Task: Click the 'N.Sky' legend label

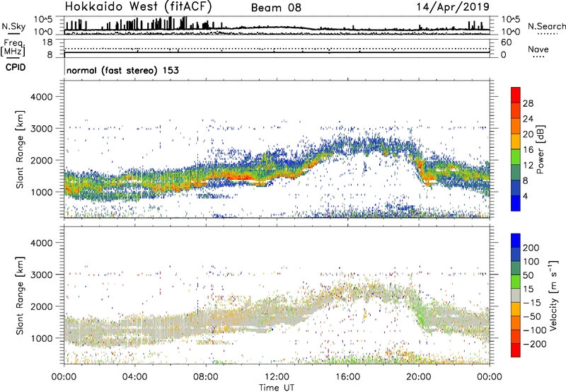Action: (13, 26)
